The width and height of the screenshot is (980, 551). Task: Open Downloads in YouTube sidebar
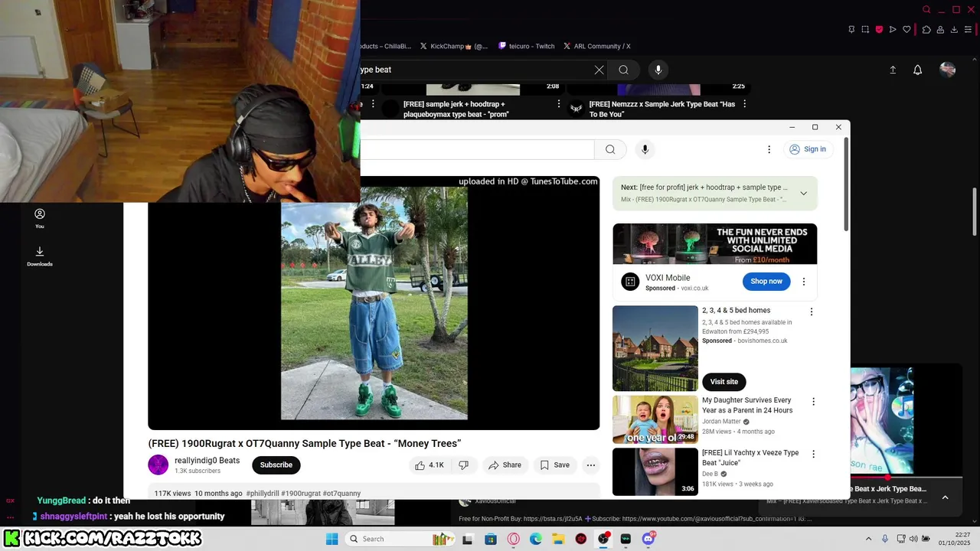(40, 256)
